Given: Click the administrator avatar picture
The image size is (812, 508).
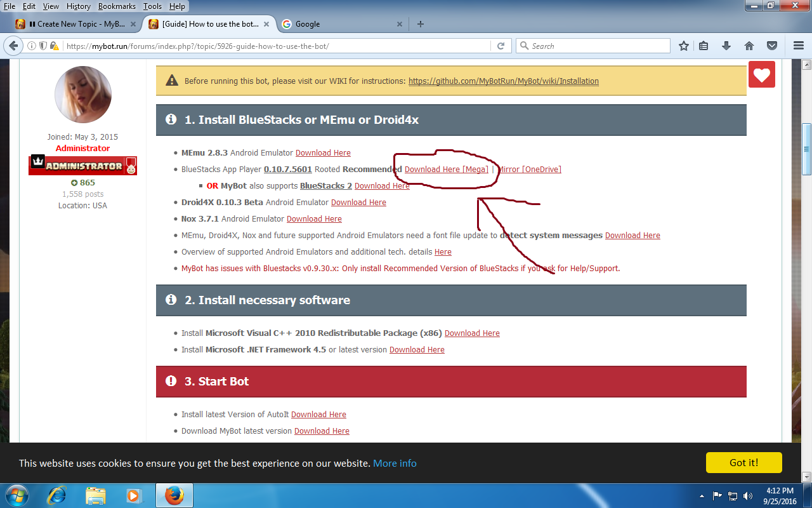Looking at the screenshot, I should coord(83,95).
